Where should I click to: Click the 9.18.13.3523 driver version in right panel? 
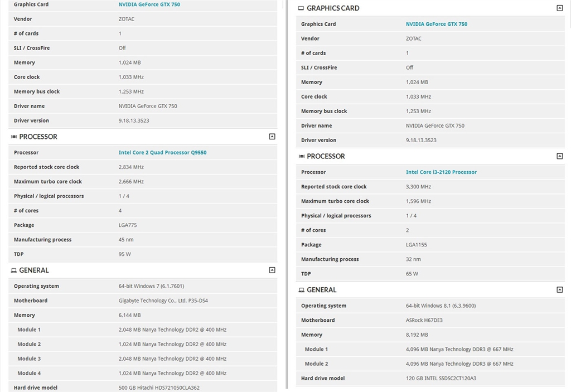pyautogui.click(x=421, y=141)
